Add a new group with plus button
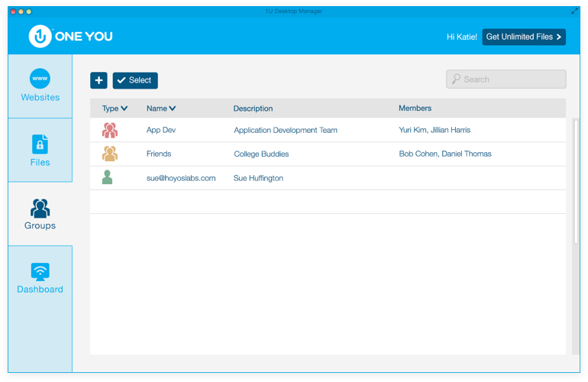588x382 pixels. pyautogui.click(x=99, y=80)
